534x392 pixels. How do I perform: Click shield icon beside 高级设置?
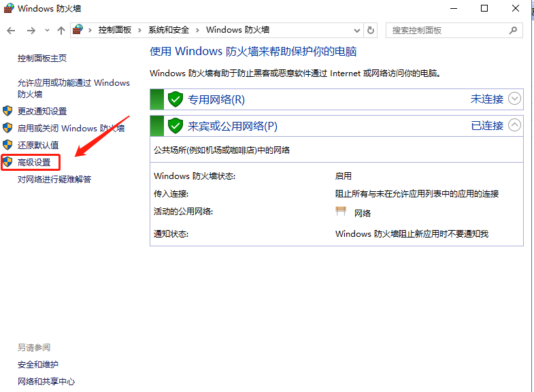pos(7,162)
